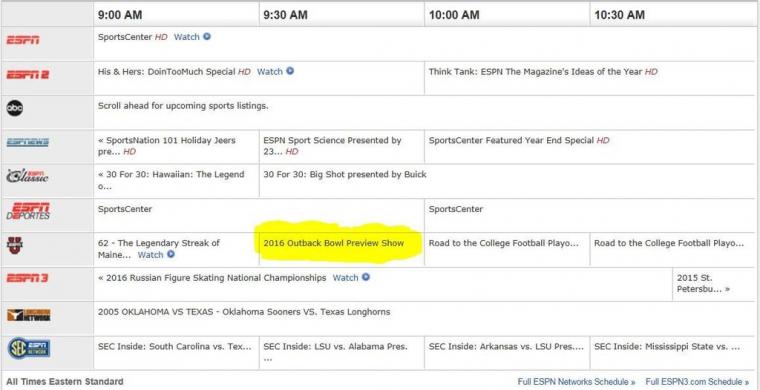760x390 pixels.
Task: Open the Full ESPN Networks Schedule link
Action: coord(576,382)
